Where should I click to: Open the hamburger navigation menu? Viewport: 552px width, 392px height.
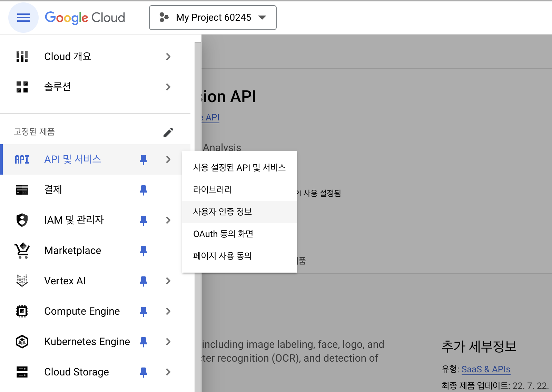[23, 18]
